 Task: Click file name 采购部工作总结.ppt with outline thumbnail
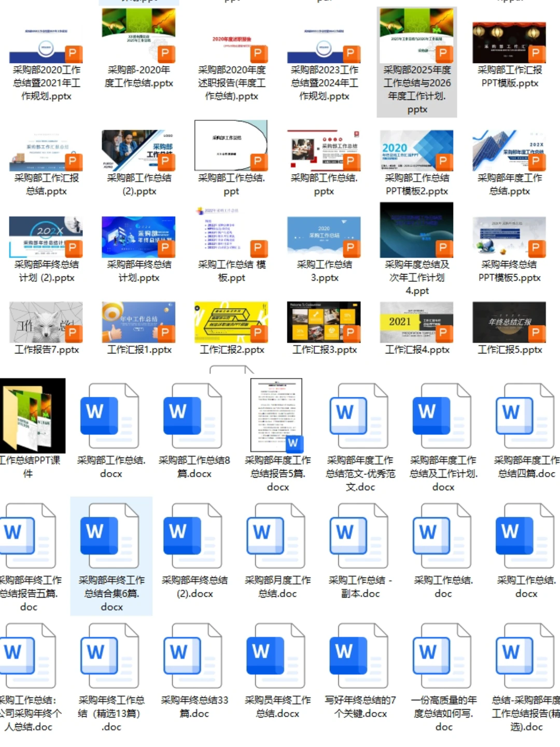231,185
